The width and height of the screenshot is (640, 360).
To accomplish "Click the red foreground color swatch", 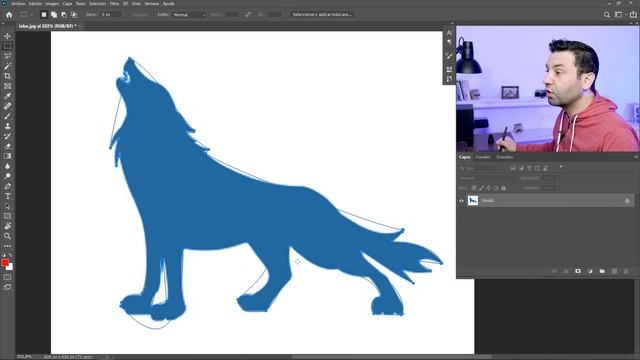I will (x=5, y=263).
